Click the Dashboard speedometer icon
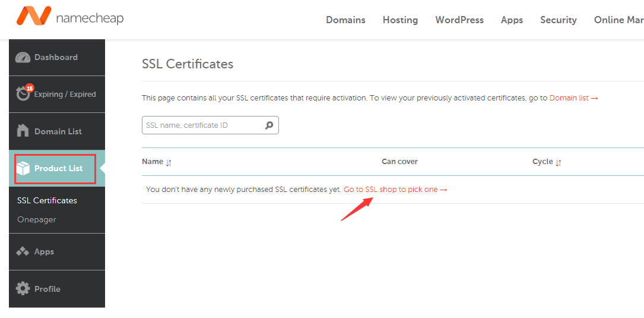644x318 pixels. (x=23, y=58)
